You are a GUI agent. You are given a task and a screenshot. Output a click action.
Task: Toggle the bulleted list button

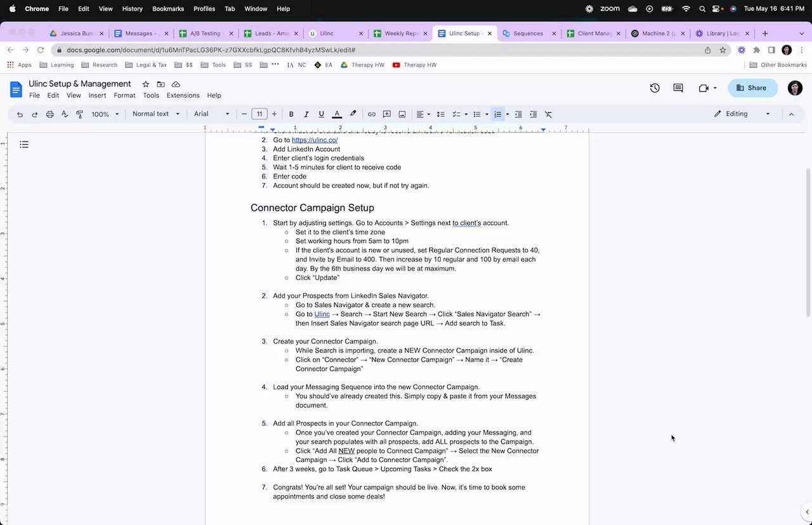(477, 114)
